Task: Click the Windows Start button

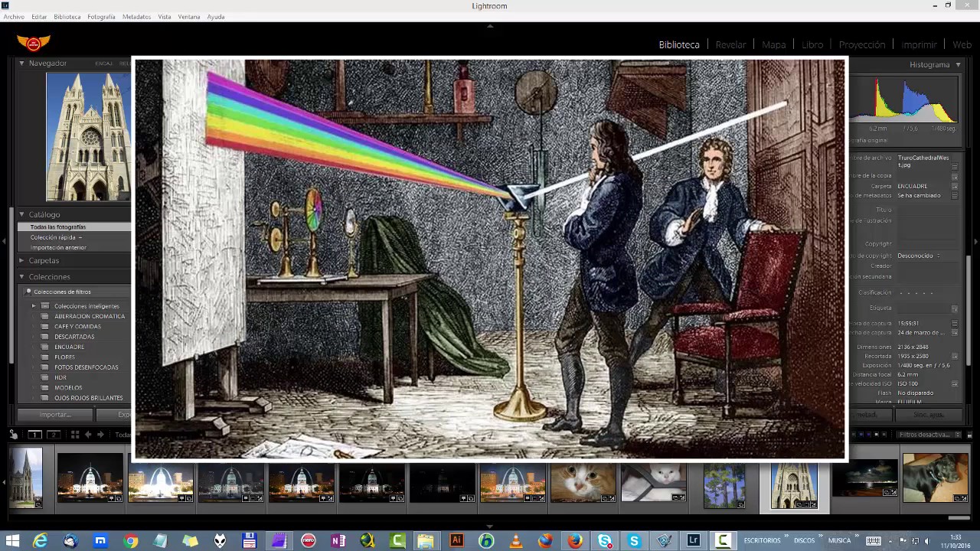Action: [x=12, y=540]
